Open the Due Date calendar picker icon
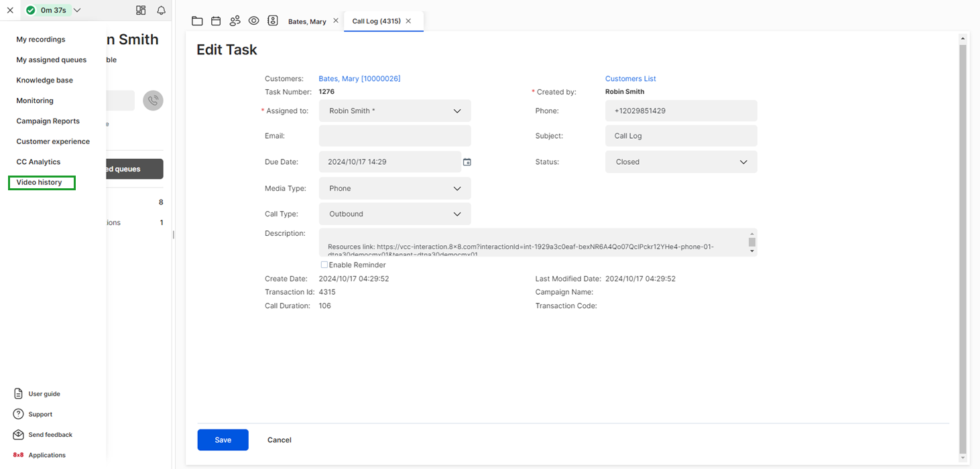This screenshot has height=469, width=980. (467, 161)
